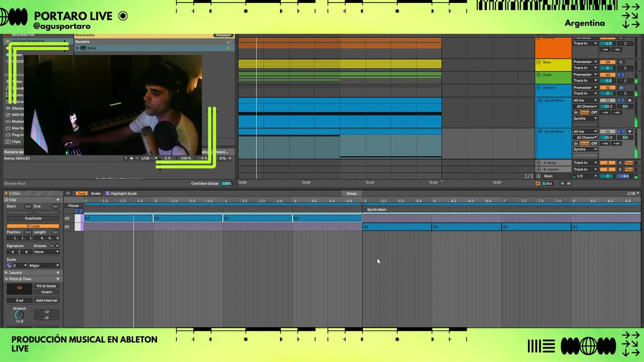The height and width of the screenshot is (362, 644).
Task: Open the 1/16 grid dropdown in the editor
Action: pos(633,194)
